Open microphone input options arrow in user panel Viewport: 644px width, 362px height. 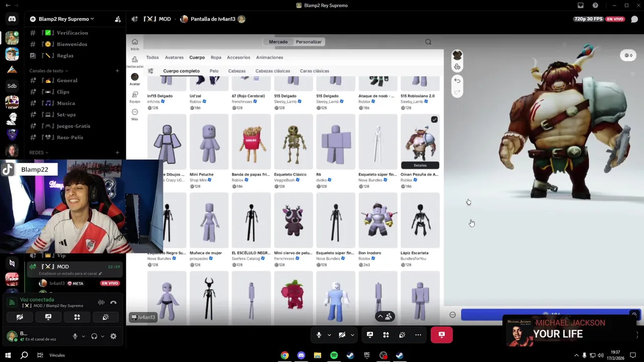click(84, 336)
